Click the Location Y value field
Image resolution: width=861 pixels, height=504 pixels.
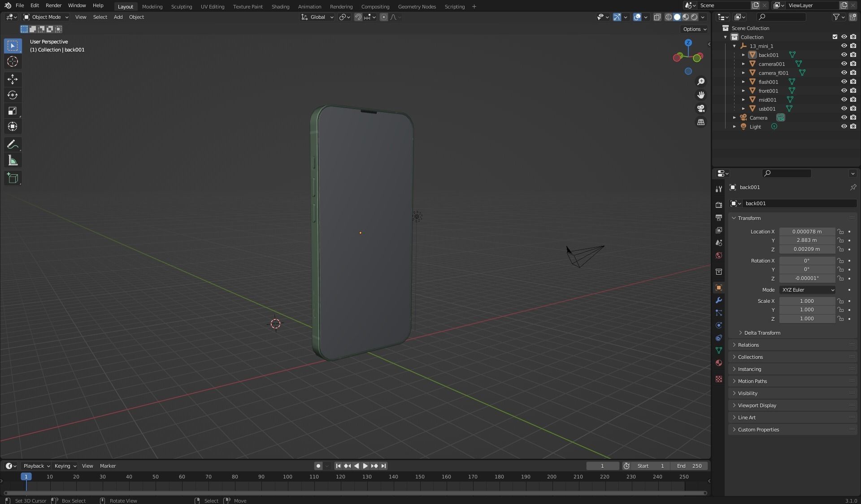pyautogui.click(x=807, y=240)
